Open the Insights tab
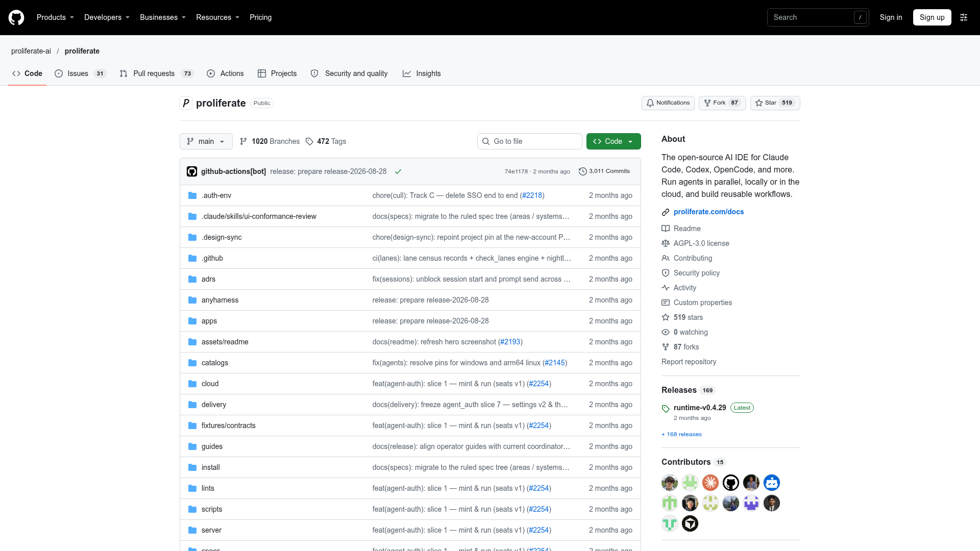This screenshot has height=551, width=980. click(422, 73)
